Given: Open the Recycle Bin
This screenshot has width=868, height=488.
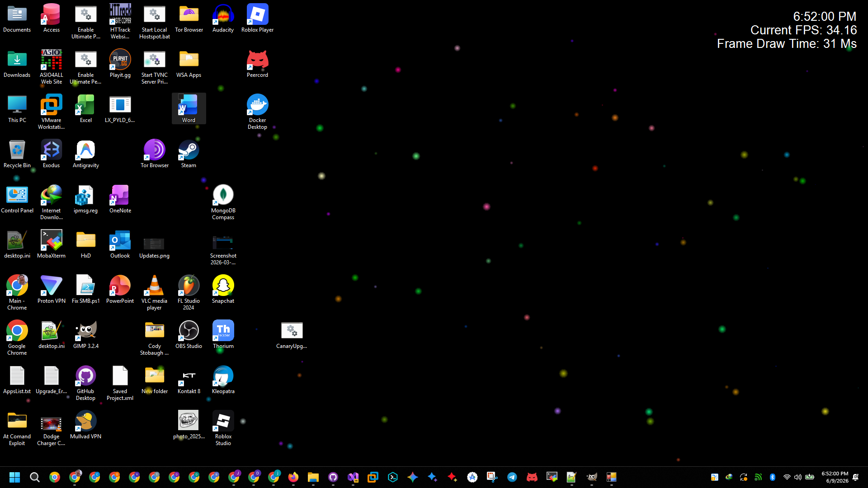Looking at the screenshot, I should (17, 154).
